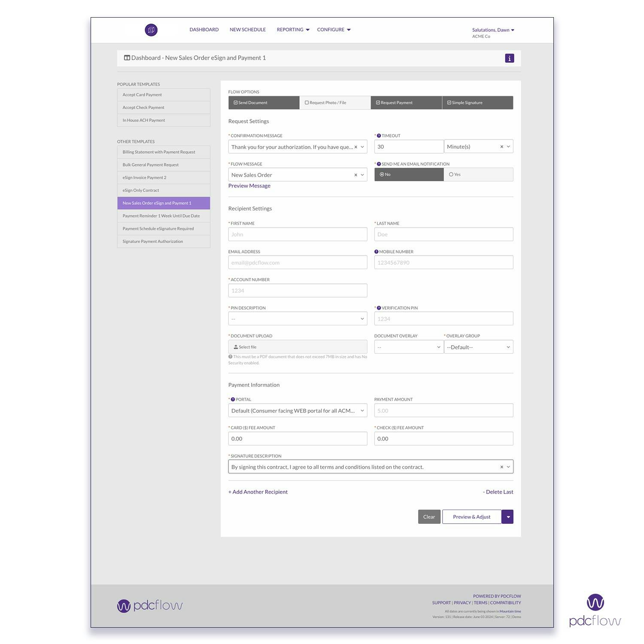Click the clear X in Flow Message field
Screen dimensions: 644x644
355,175
